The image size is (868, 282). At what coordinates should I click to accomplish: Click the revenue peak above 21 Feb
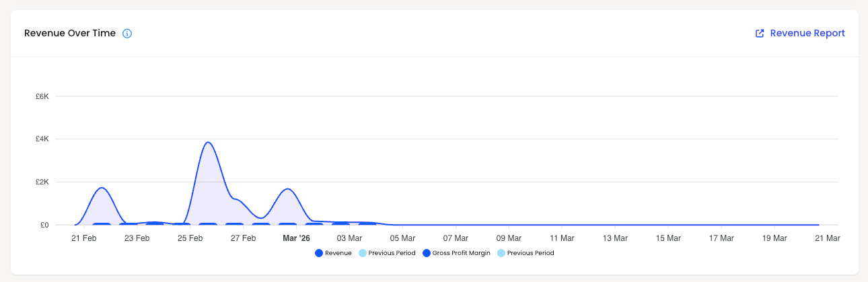click(x=102, y=188)
